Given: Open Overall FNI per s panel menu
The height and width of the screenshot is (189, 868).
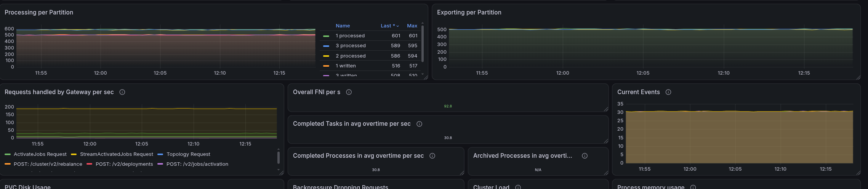Looking at the screenshot, I should click(x=317, y=92).
